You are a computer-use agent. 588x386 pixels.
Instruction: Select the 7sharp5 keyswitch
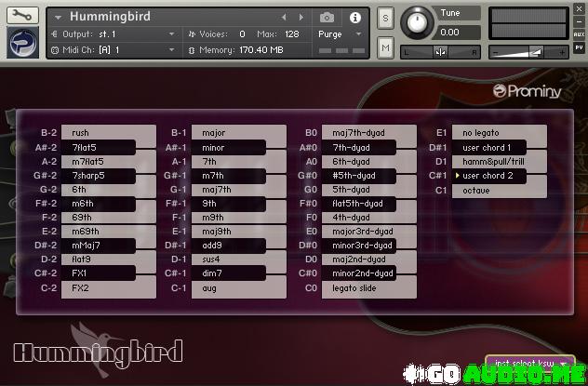pos(99,176)
